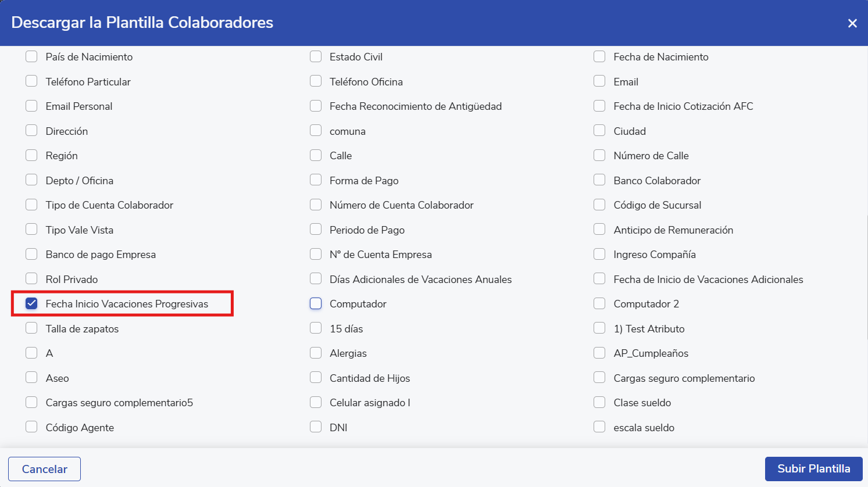Viewport: 868px width, 487px height.
Task: Tick the Código Agente checkbox
Action: [31, 427]
